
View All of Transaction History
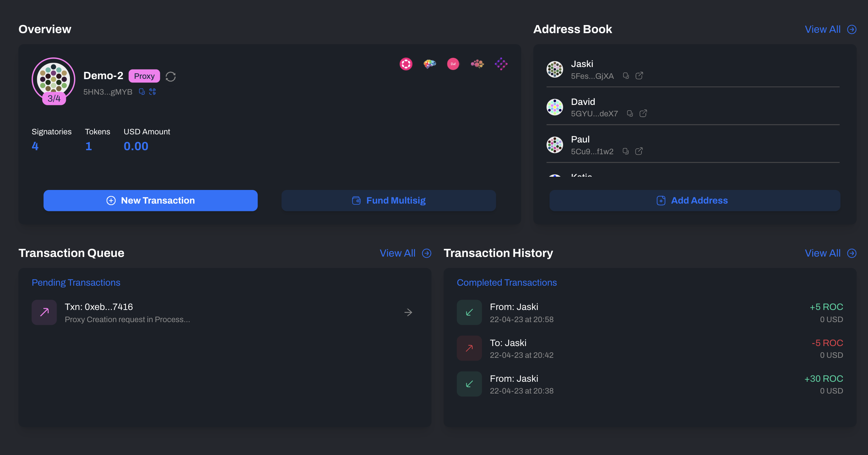(830, 253)
